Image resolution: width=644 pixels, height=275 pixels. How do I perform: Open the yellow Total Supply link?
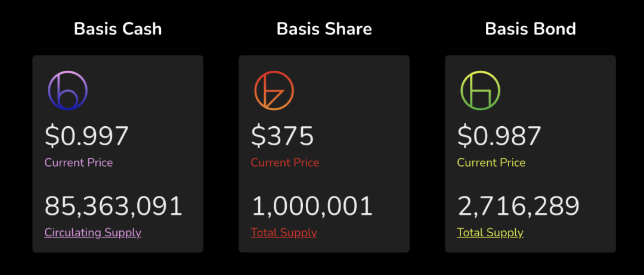pos(490,233)
